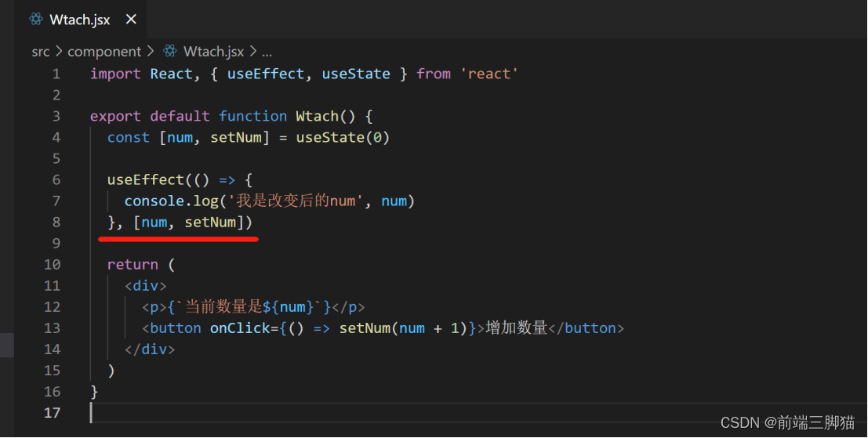Click the React icon in the Wtach.jsx tab
868x438 pixels.
pyautogui.click(x=35, y=20)
